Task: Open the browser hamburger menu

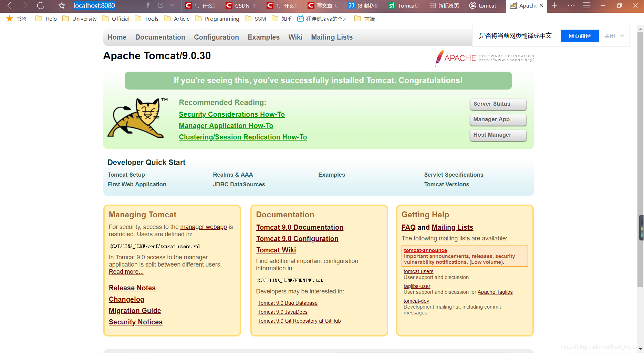Action: click(x=587, y=6)
